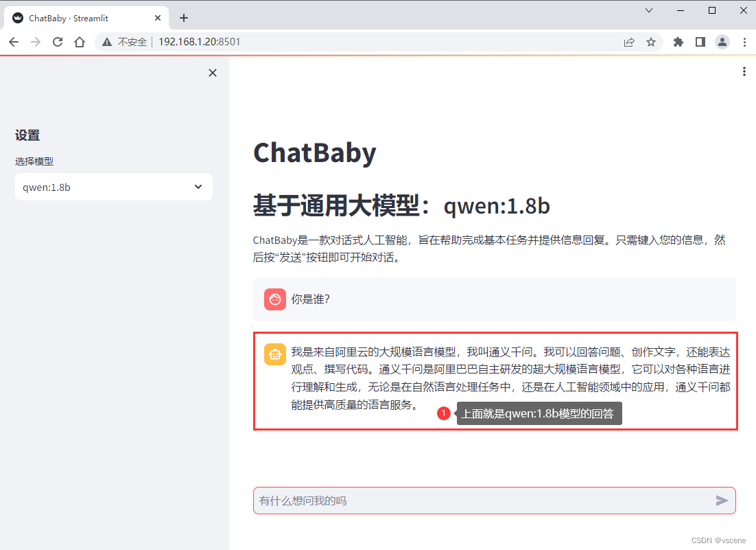Click the ChatBaby description paragraph
Image resolution: width=756 pixels, height=550 pixels.
pyautogui.click(x=489, y=249)
